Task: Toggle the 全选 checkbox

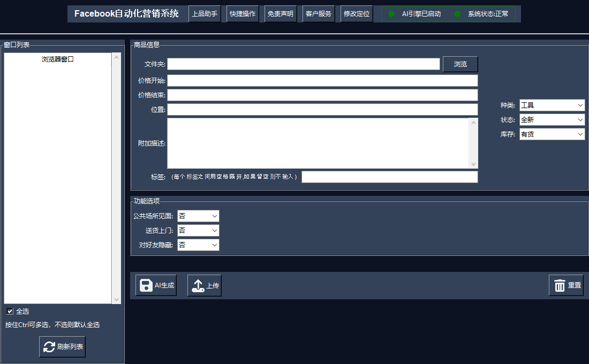Action: click(10, 311)
